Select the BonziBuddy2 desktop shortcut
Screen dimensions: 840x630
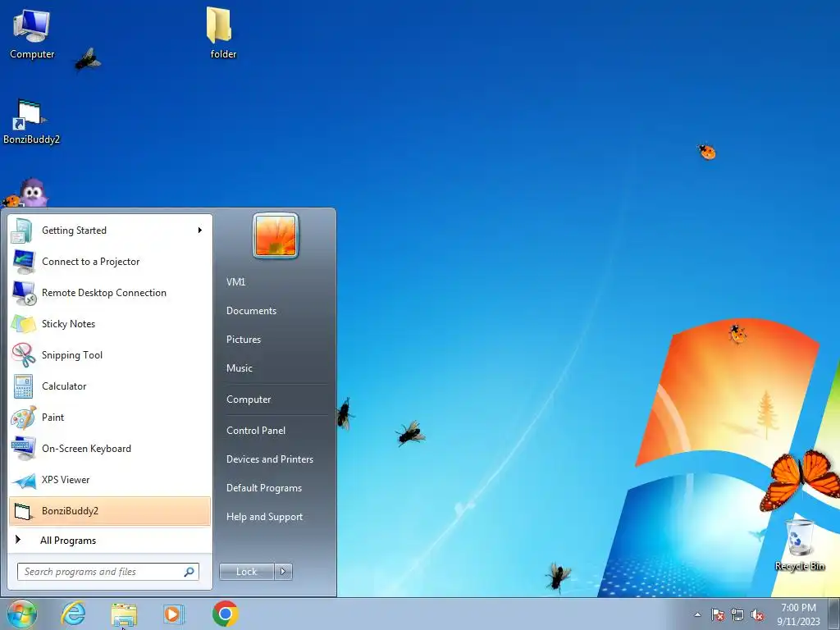click(x=31, y=122)
